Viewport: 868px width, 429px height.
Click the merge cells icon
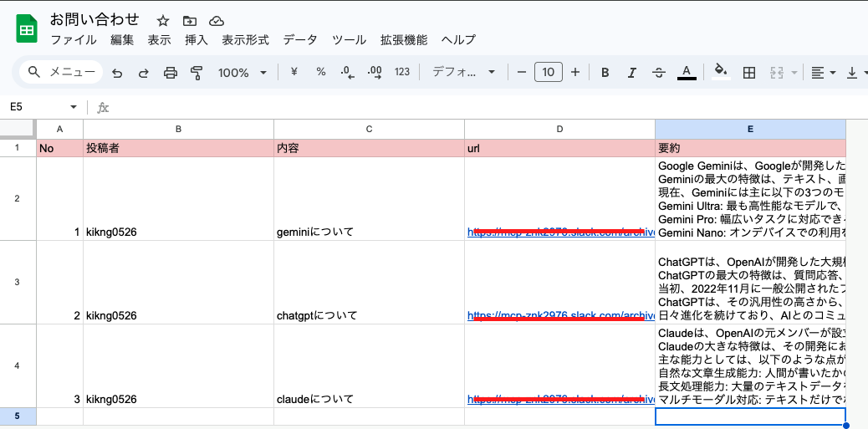(x=776, y=73)
